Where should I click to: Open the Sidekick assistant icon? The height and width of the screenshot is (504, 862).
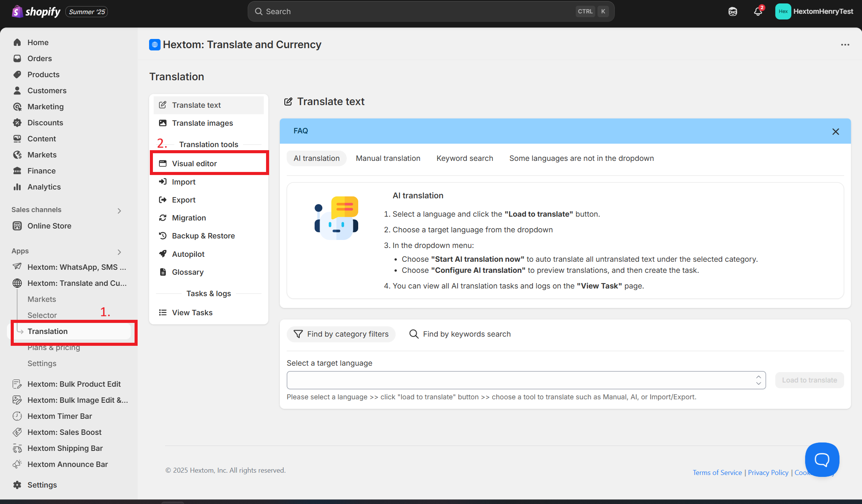pyautogui.click(x=732, y=11)
